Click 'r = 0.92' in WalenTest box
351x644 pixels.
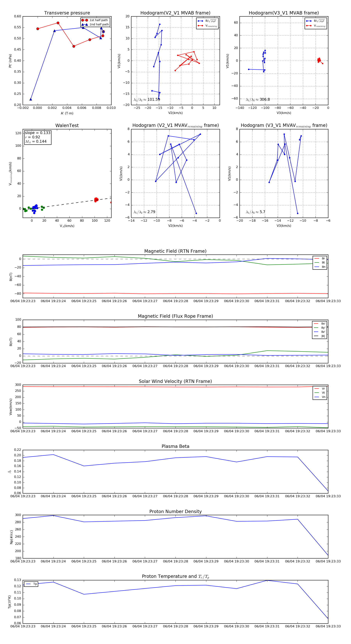pyautogui.click(x=33, y=137)
